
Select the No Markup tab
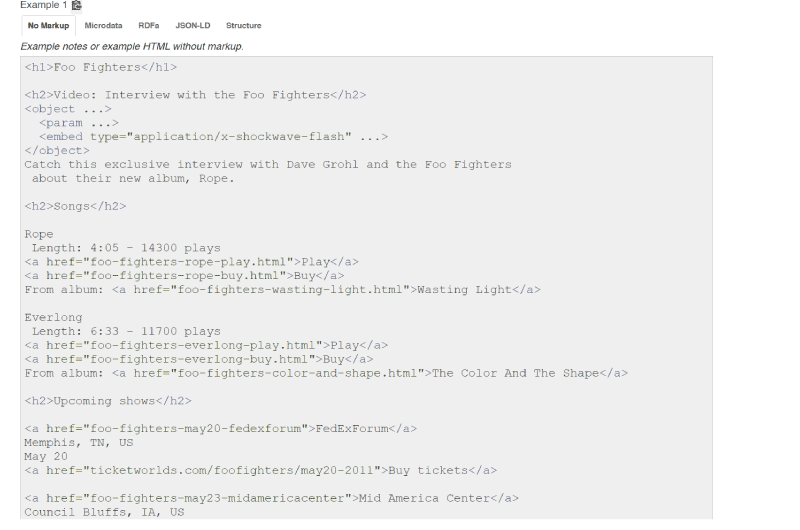point(48,26)
